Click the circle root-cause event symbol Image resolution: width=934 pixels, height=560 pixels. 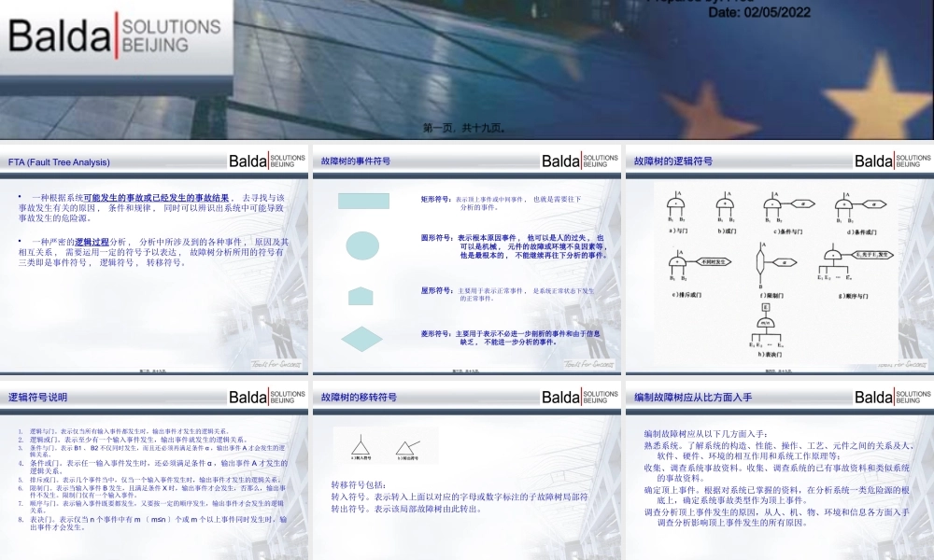(361, 245)
